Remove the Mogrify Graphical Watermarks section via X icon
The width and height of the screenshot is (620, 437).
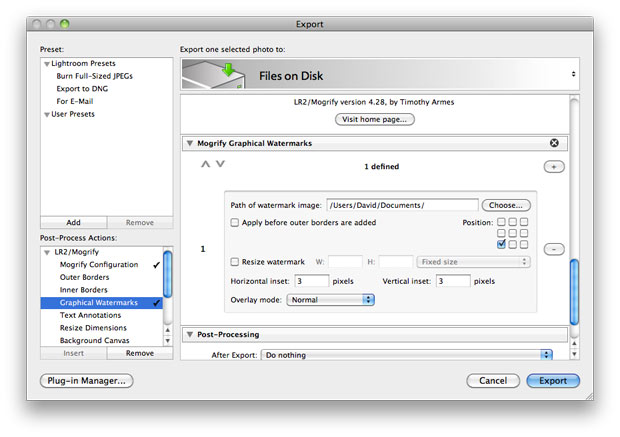(x=554, y=143)
